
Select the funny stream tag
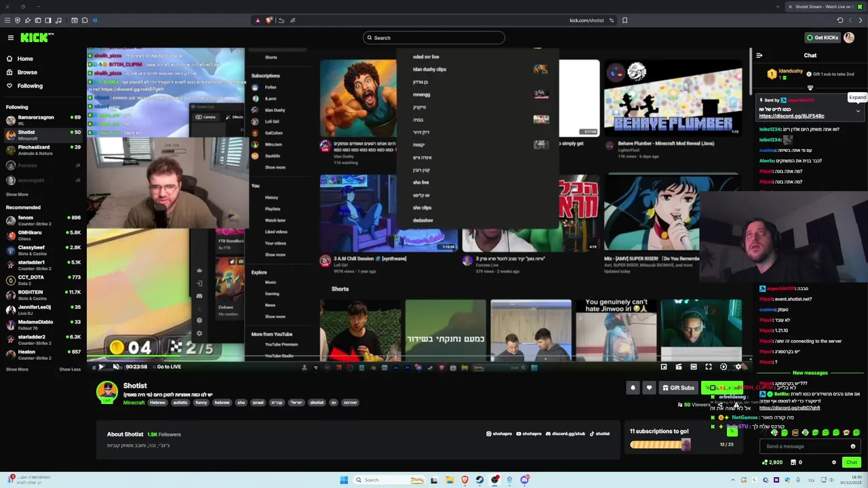[201, 403]
